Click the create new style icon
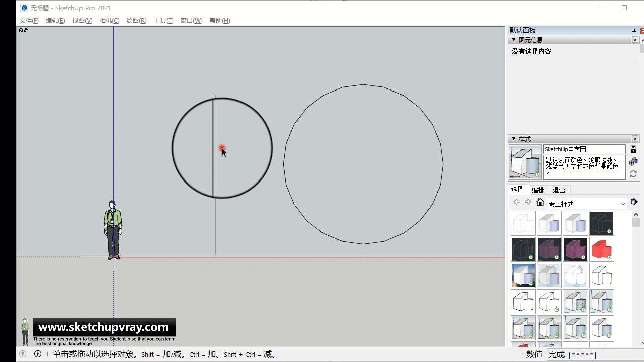The height and width of the screenshot is (362, 644). tap(633, 161)
